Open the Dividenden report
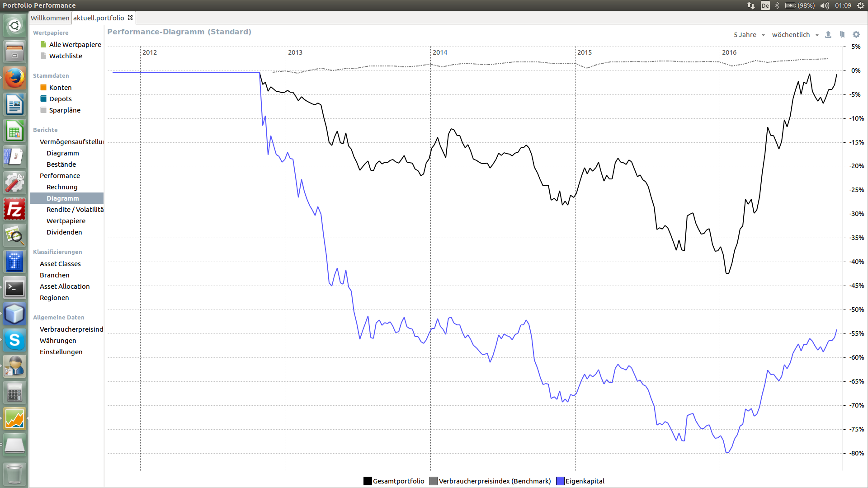 64,232
